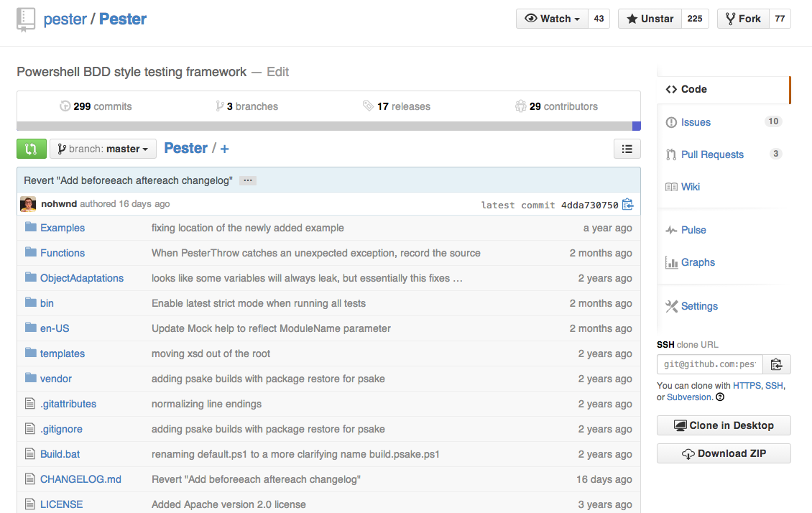Open the forks count 77
The width and height of the screenshot is (812, 513).
[x=780, y=19]
